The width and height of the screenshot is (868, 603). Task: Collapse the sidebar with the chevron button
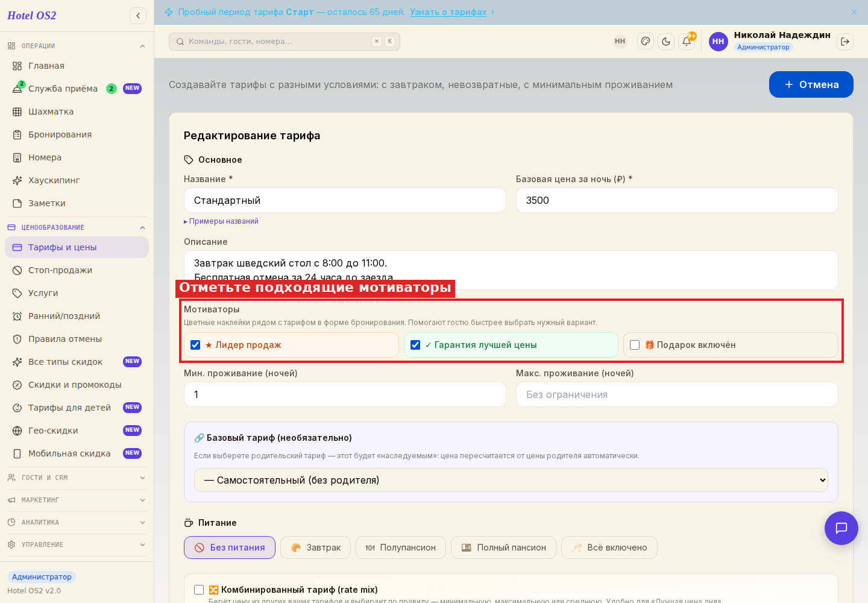tap(138, 16)
